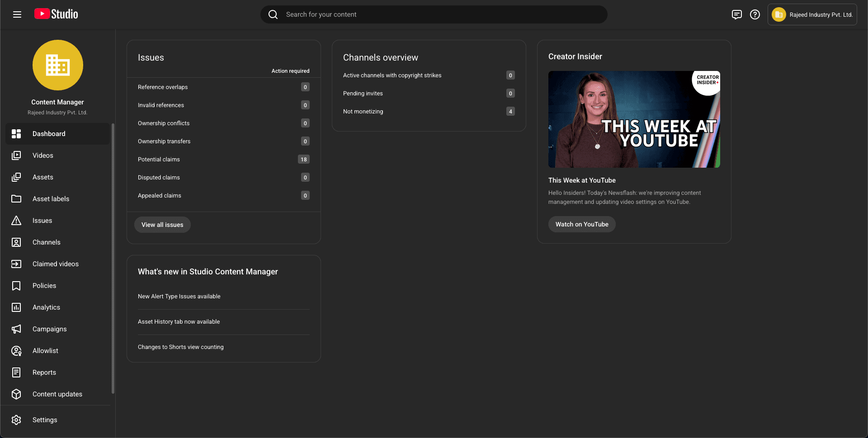This screenshot has width=868, height=438.
Task: Click Invalid references issue row
Action: [224, 105]
